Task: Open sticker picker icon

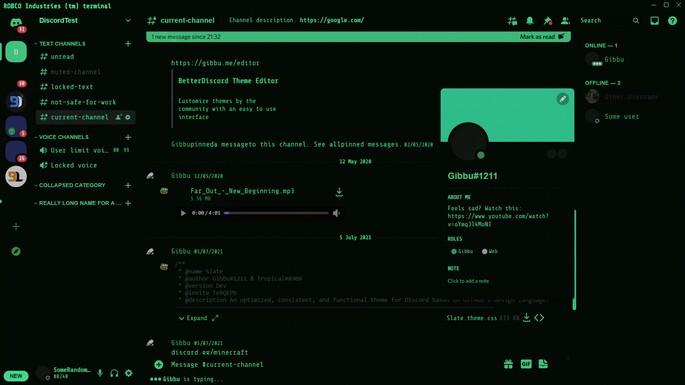Action: (543, 364)
